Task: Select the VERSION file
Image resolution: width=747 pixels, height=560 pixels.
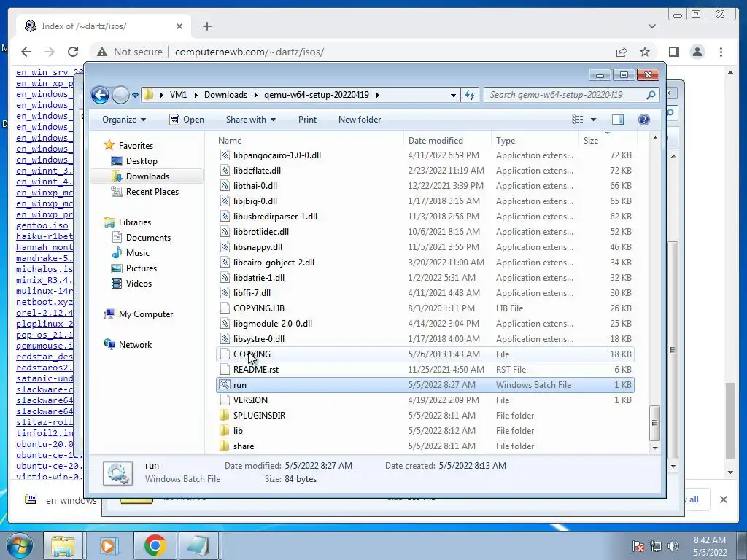Action: pos(250,400)
